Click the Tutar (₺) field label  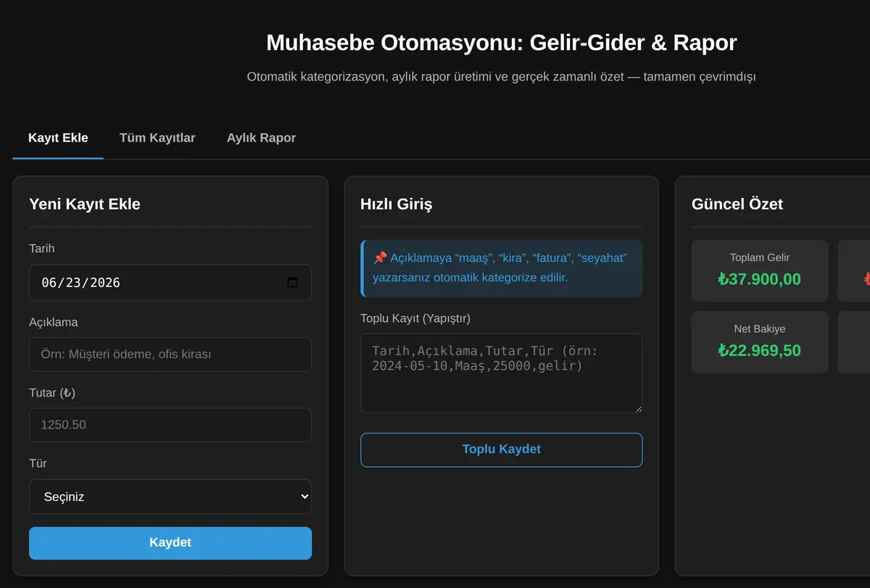coord(52,392)
